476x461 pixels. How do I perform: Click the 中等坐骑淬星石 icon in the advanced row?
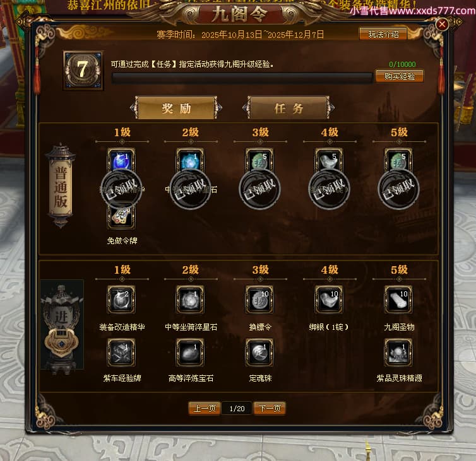pos(191,300)
